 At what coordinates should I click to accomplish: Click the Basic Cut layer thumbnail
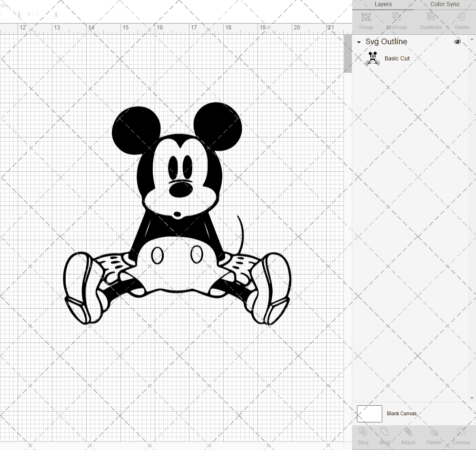coord(373,58)
